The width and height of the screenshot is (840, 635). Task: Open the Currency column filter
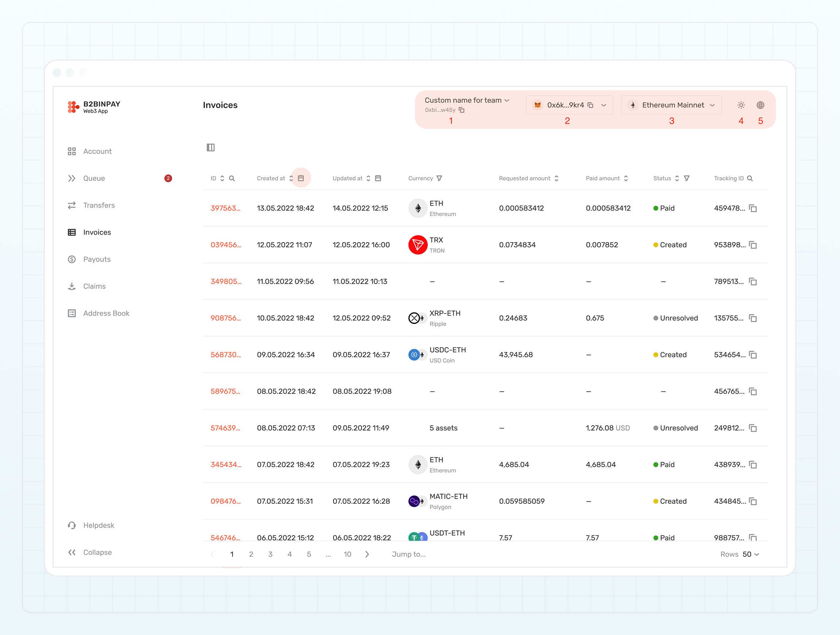pos(439,179)
